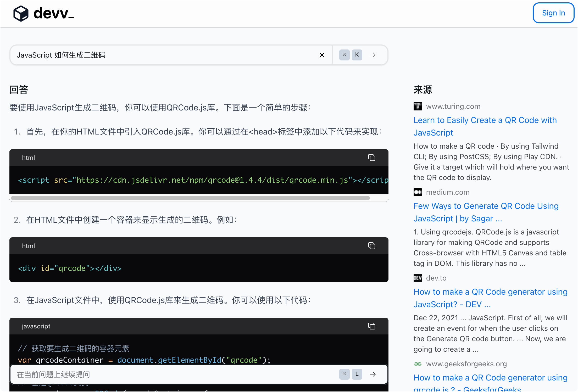Viewport: 578px width, 392px height.
Task: Copy the first html script code block
Action: pos(372,158)
